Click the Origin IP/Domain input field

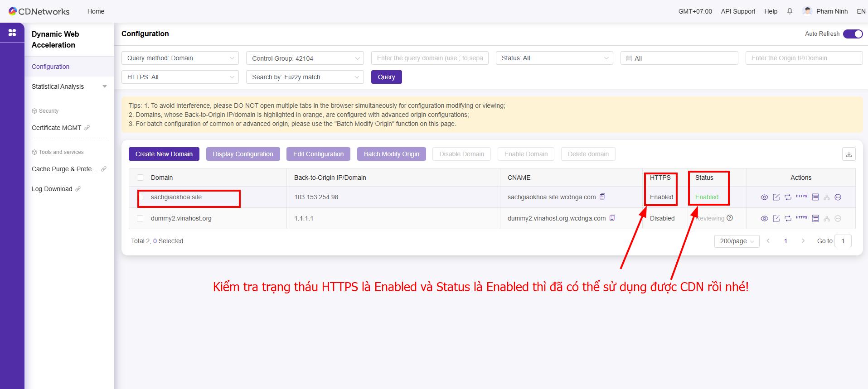[803, 58]
